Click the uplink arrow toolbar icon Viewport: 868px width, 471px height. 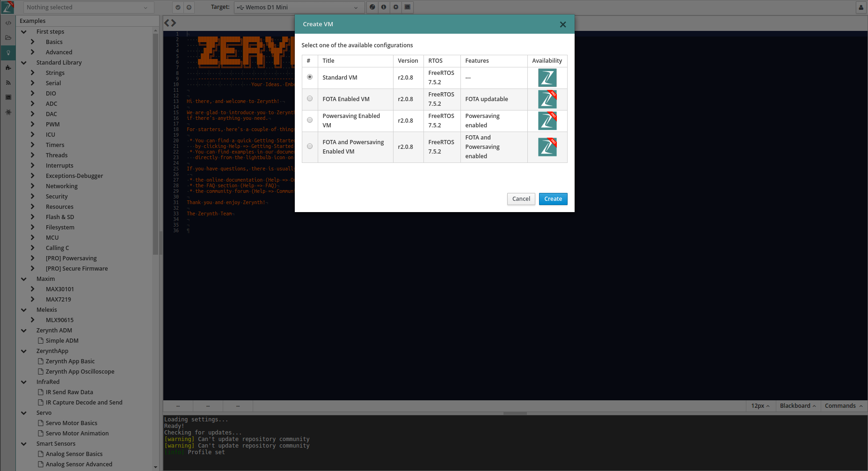(189, 7)
